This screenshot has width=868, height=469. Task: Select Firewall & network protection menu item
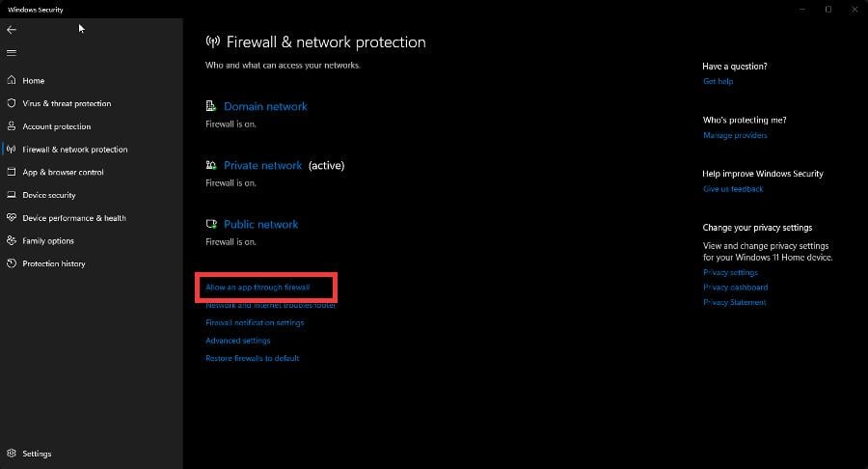point(74,150)
